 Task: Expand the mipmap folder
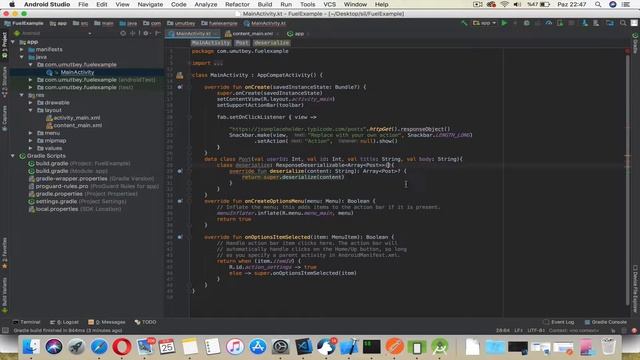tap(31, 141)
